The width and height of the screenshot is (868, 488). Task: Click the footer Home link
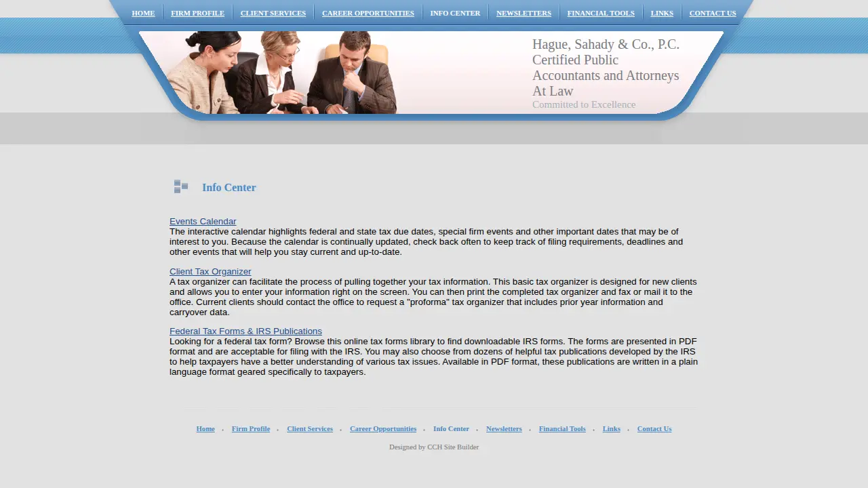coord(205,428)
